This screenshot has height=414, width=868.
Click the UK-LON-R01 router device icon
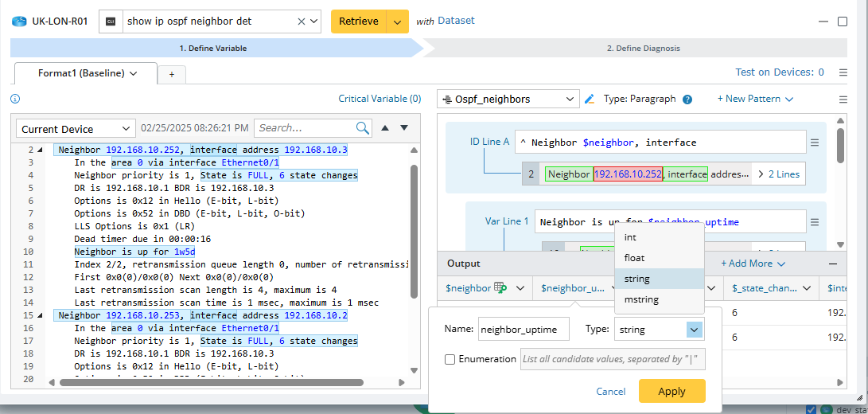[18, 21]
